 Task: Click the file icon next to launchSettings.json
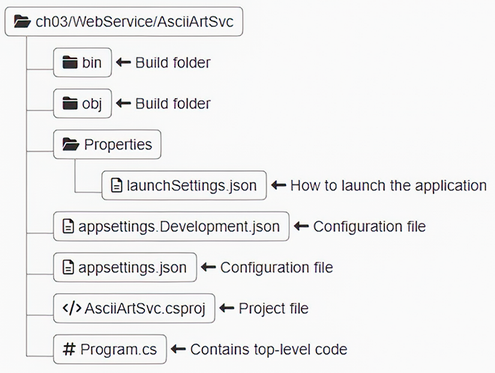[116, 185]
